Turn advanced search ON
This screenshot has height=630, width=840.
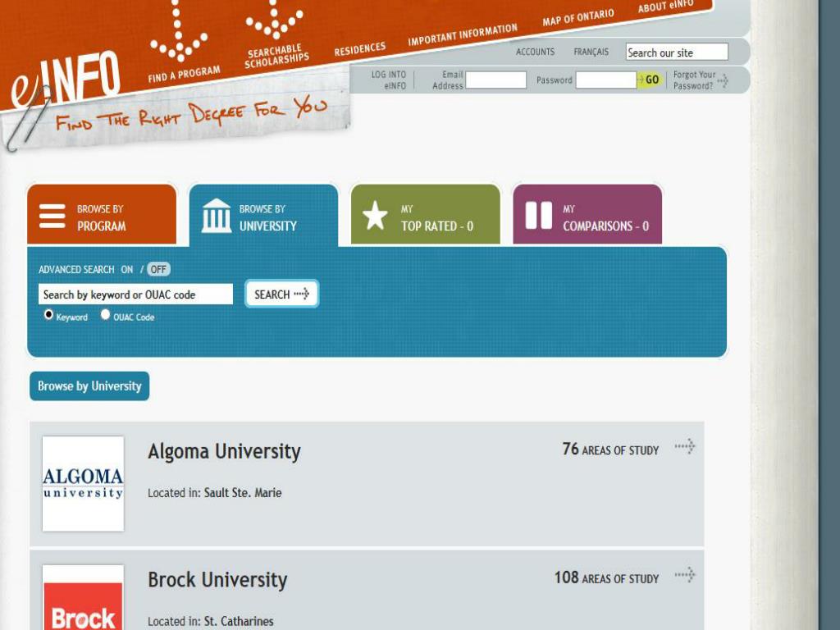127,269
